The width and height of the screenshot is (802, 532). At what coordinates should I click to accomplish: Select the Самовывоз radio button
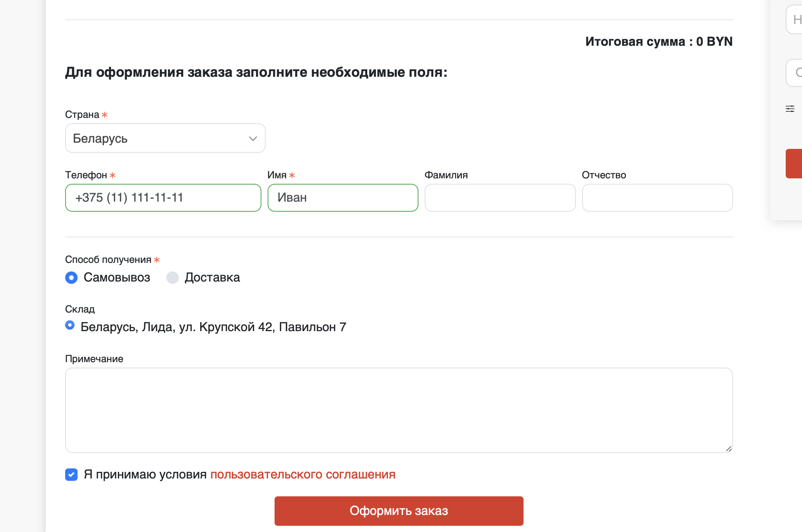(71, 278)
